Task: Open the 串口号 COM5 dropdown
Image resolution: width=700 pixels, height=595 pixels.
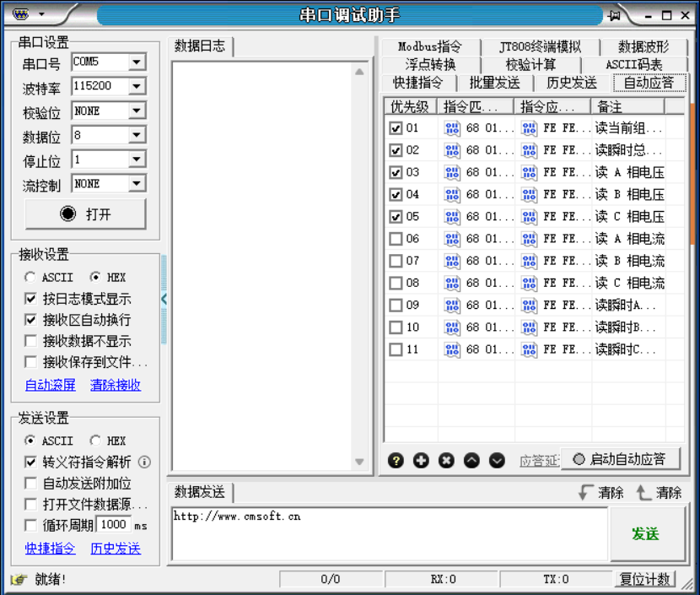Action: tap(137, 62)
